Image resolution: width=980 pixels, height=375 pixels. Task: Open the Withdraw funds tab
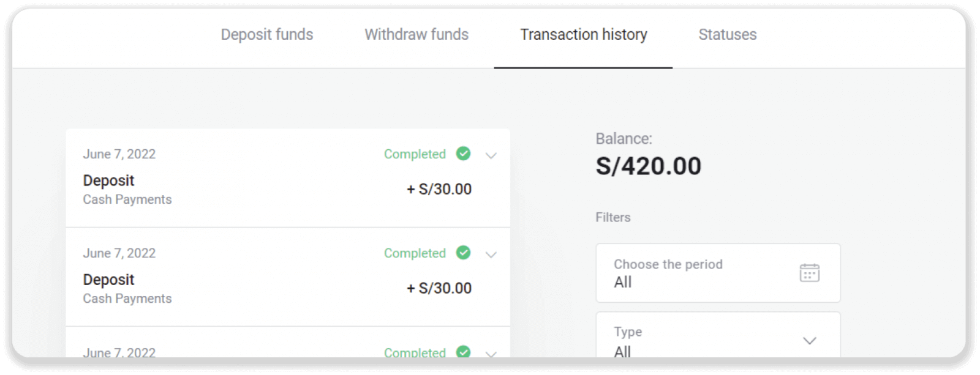[x=417, y=35]
